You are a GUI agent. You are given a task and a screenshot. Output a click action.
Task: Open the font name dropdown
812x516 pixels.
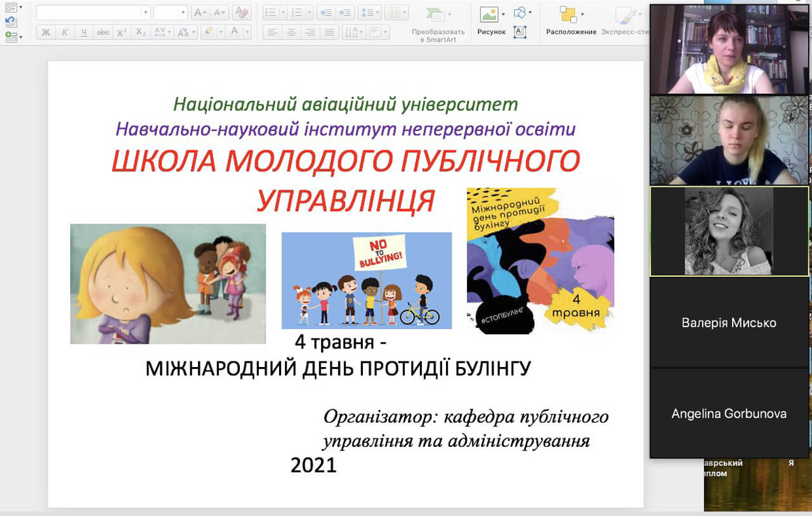[x=146, y=13]
